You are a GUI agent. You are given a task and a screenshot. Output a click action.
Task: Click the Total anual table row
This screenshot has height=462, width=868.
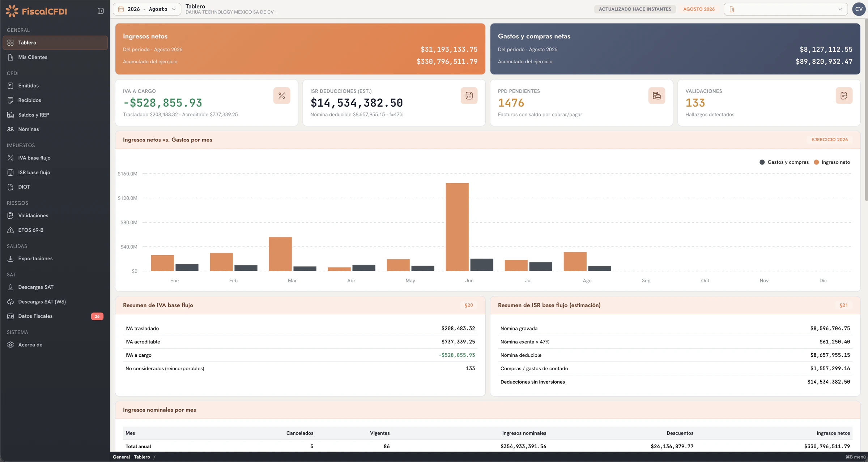(x=488, y=446)
